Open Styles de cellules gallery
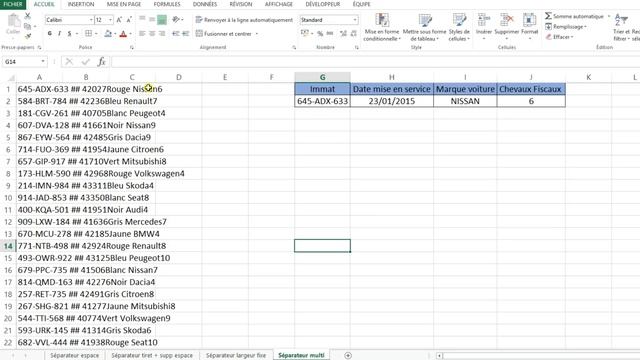 (x=459, y=27)
